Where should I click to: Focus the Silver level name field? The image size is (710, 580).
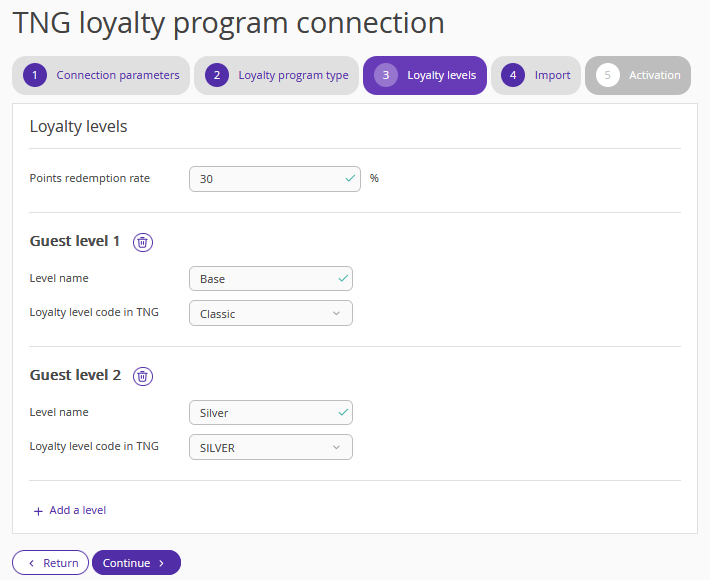point(271,412)
